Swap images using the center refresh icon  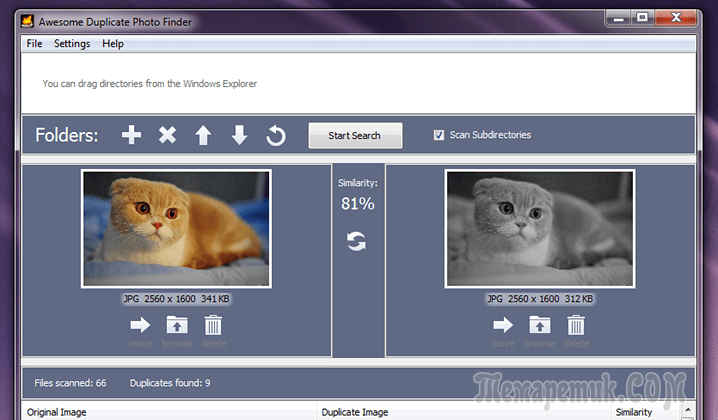point(357,241)
